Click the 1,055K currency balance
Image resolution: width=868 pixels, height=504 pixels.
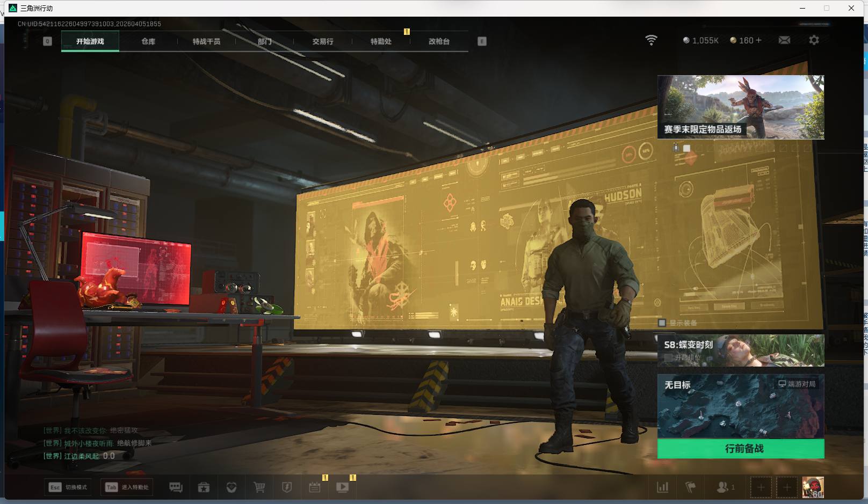tap(700, 40)
